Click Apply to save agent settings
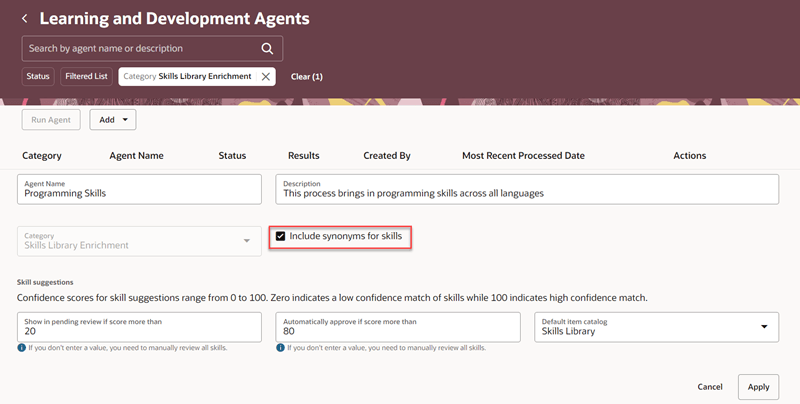 (758, 387)
